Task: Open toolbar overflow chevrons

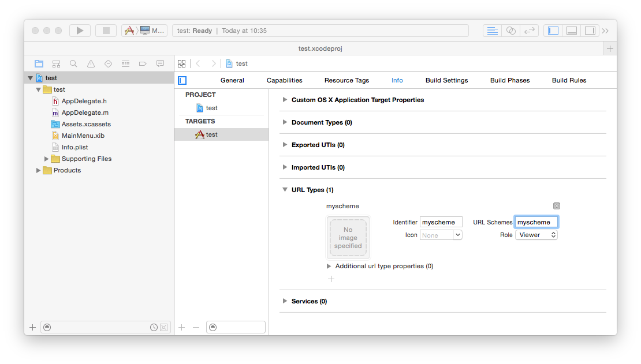Action: point(605,31)
